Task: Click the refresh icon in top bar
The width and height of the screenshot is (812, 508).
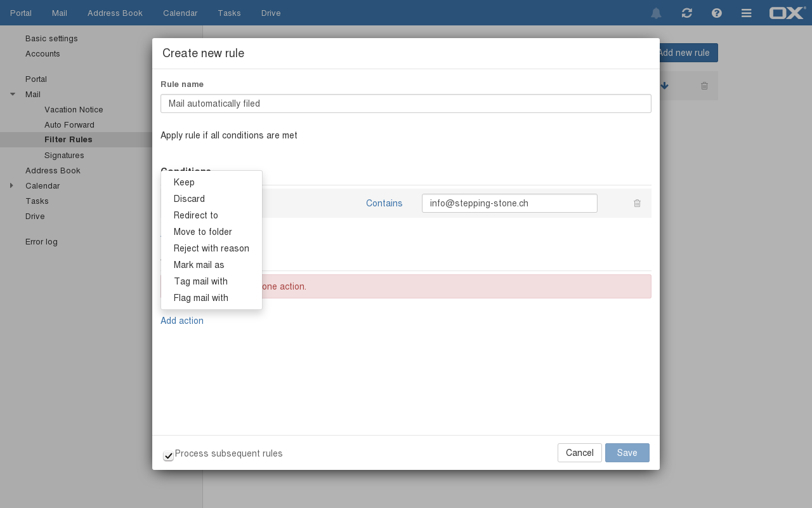Action: [686, 13]
